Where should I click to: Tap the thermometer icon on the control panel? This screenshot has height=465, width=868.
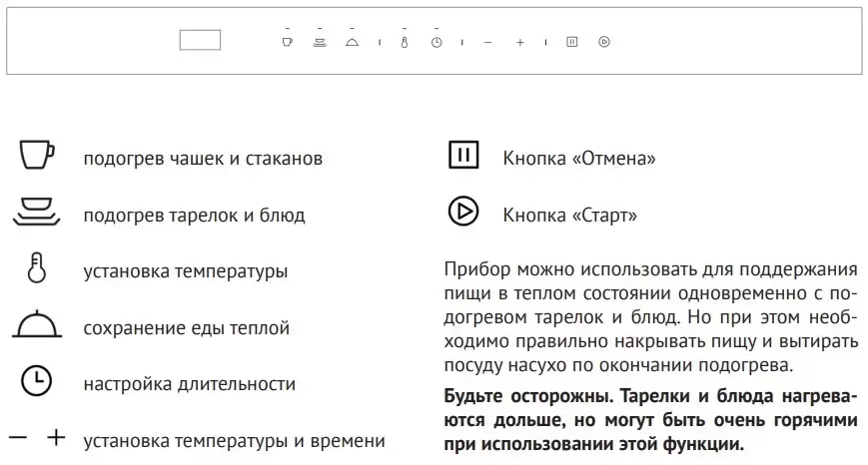[405, 42]
